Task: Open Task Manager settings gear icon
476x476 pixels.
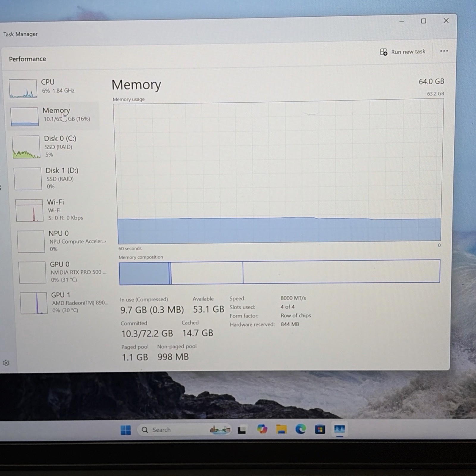Action: coord(6,363)
